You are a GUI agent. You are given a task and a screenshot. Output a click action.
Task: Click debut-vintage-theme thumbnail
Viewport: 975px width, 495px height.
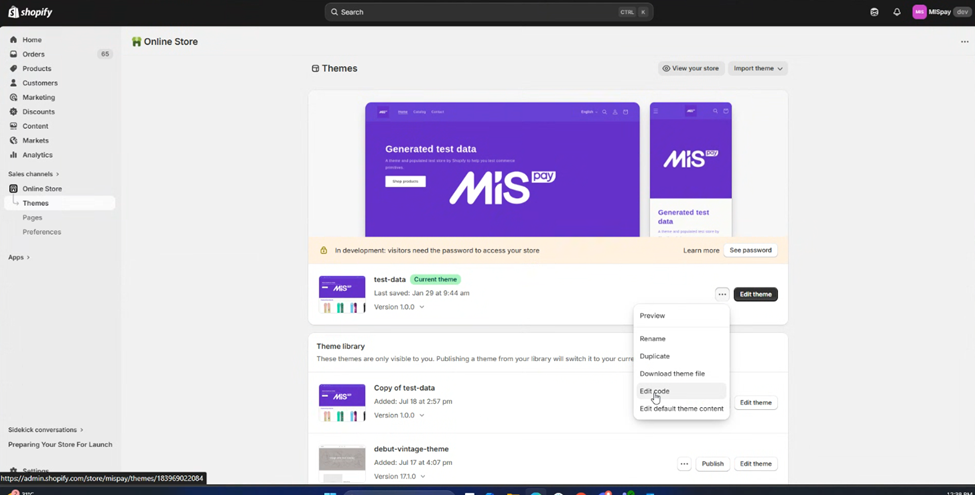pyautogui.click(x=342, y=463)
